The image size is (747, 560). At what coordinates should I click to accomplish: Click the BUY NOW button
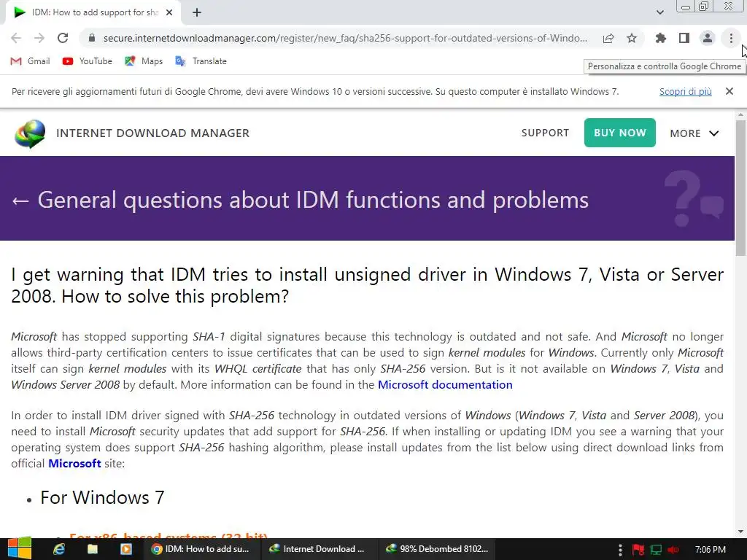(x=620, y=133)
